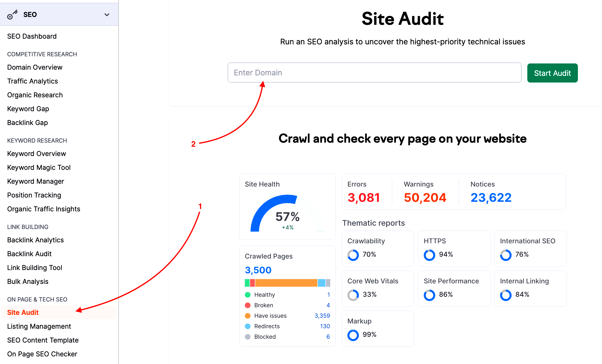Click the Internal Linking donut icon
This screenshot has height=364, width=602.
pos(506,295)
